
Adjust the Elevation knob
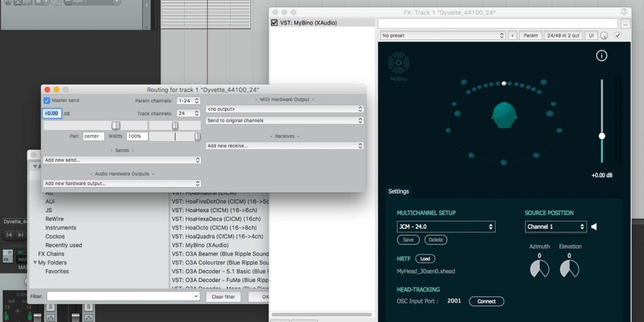[569, 269]
